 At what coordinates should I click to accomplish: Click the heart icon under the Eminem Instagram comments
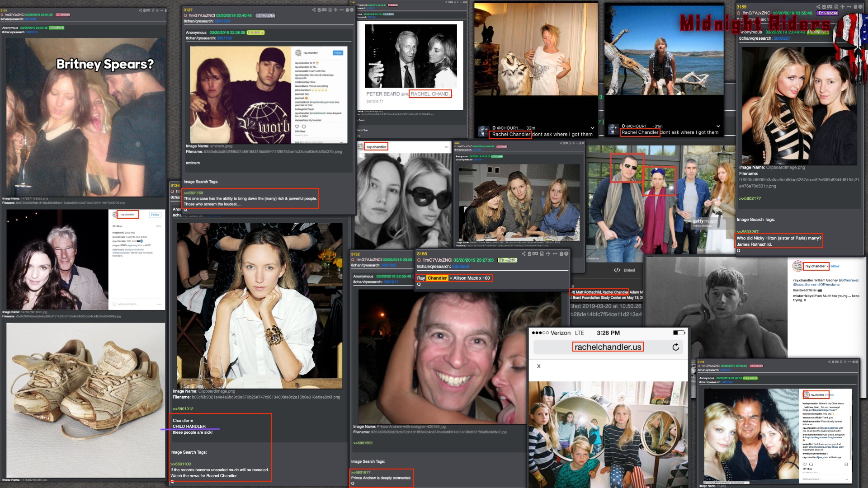click(297, 127)
